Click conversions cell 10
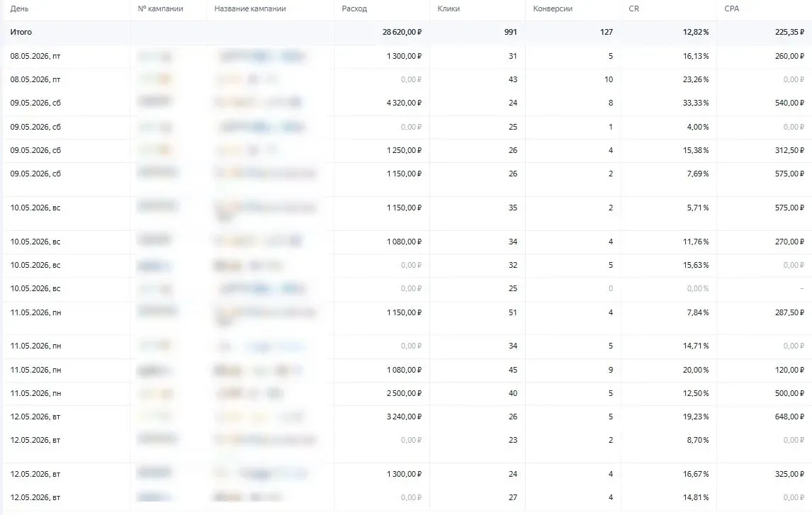 [x=609, y=79]
